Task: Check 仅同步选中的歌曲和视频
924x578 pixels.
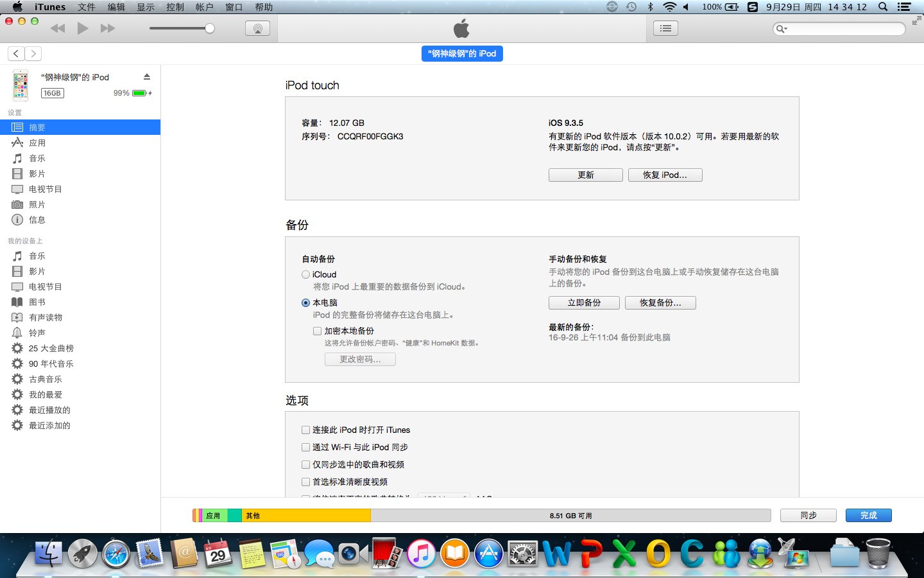Action: (306, 464)
